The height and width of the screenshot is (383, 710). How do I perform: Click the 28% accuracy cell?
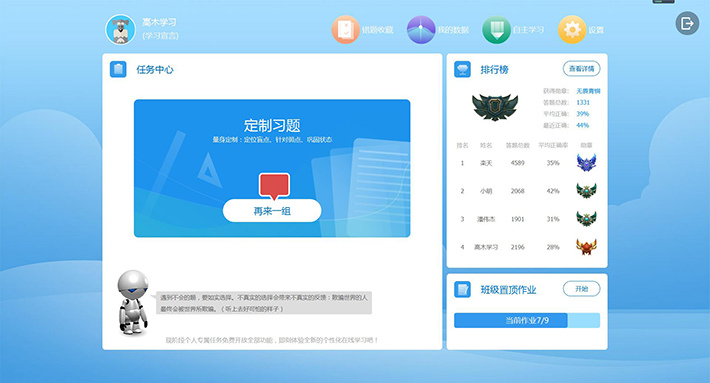tap(553, 247)
